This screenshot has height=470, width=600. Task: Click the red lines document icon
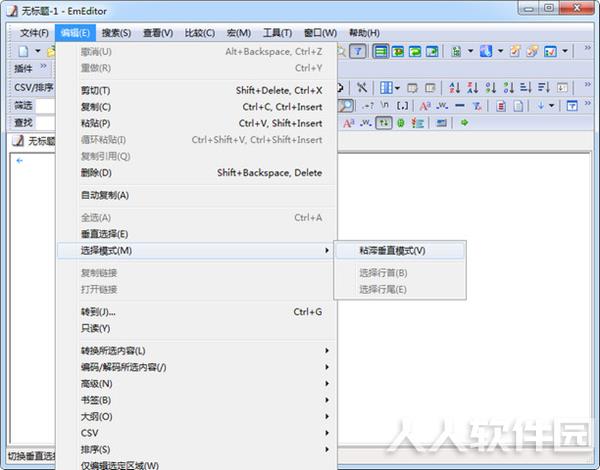click(x=501, y=106)
